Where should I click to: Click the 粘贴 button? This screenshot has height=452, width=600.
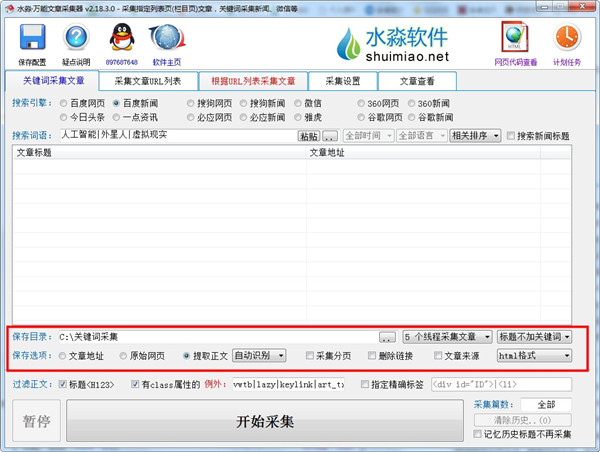pos(308,136)
